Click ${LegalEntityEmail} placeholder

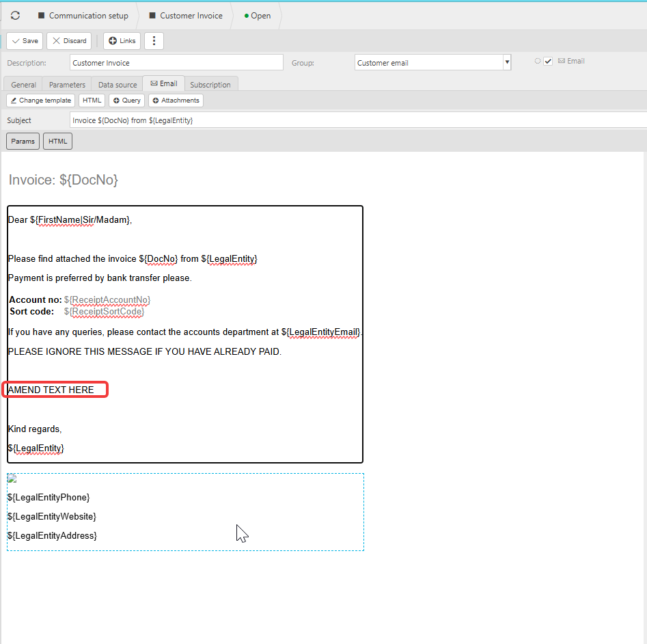321,332
